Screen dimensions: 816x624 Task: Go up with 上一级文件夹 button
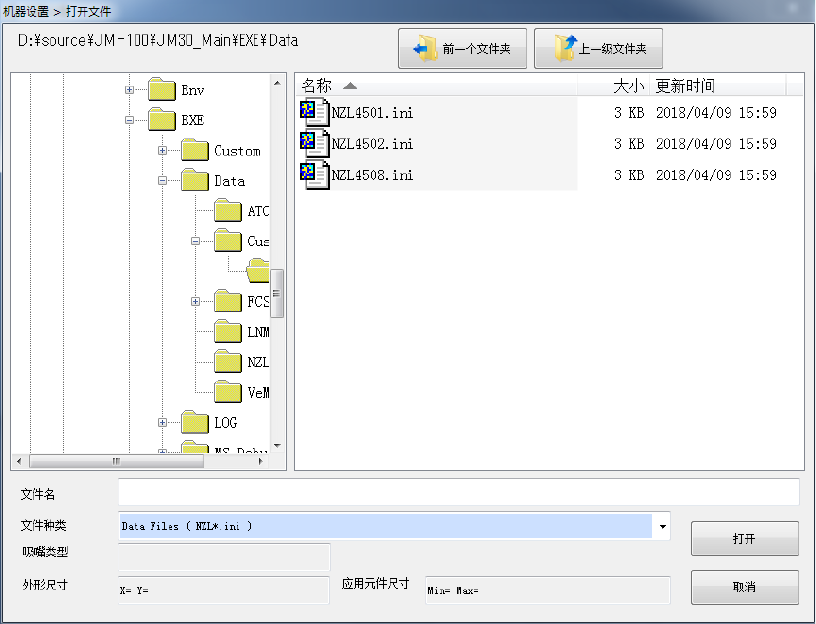click(x=598, y=48)
